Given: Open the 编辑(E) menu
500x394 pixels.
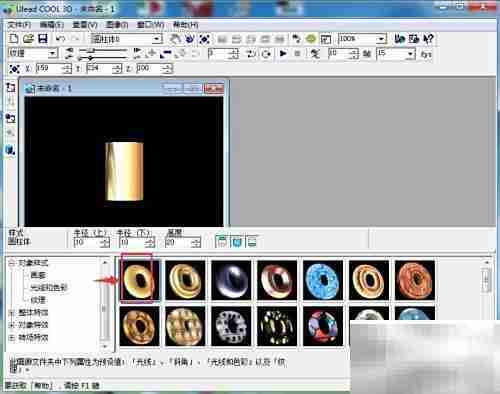Looking at the screenshot, I should pyautogui.click(x=51, y=25).
